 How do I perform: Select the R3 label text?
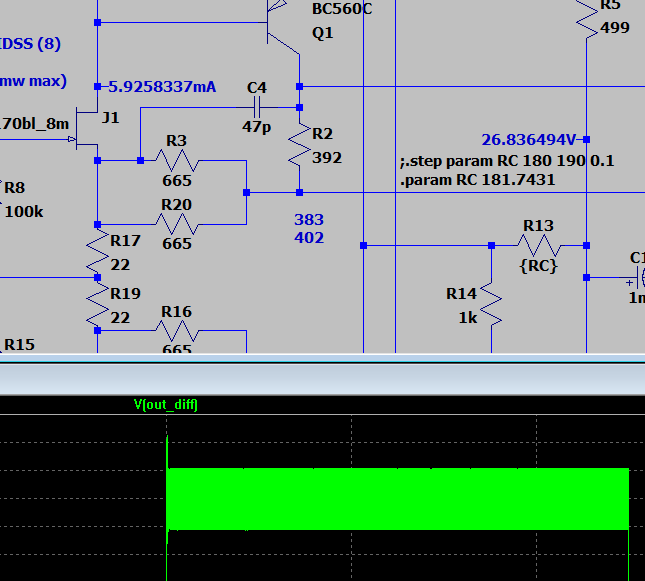176,141
